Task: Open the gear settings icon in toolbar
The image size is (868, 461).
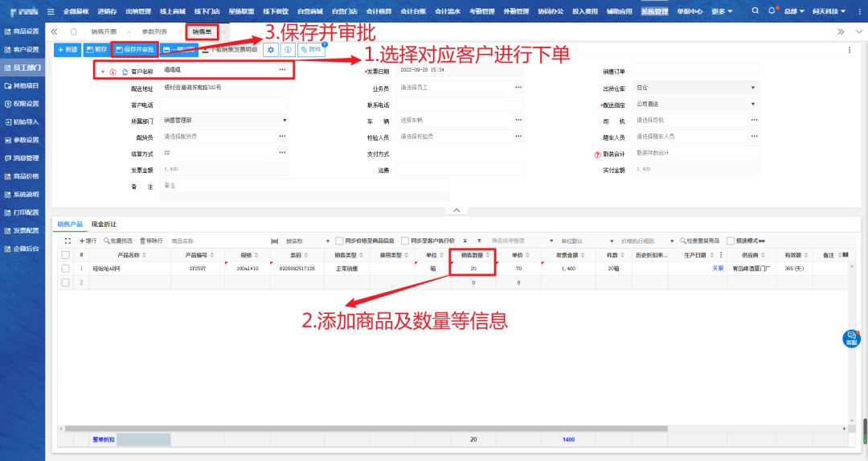Action: coord(271,50)
